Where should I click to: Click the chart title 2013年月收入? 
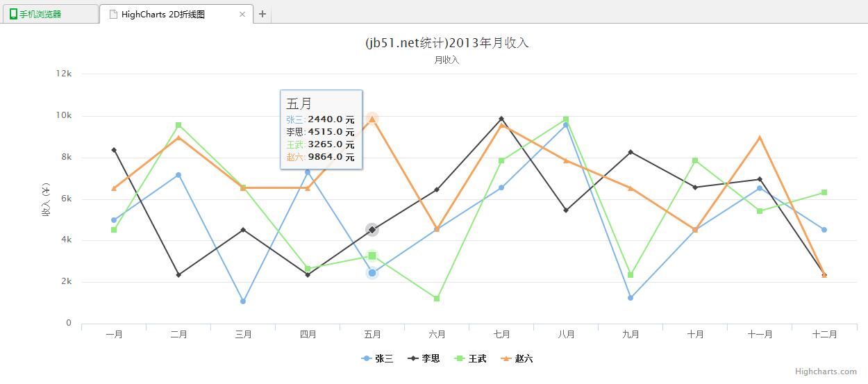click(446, 43)
